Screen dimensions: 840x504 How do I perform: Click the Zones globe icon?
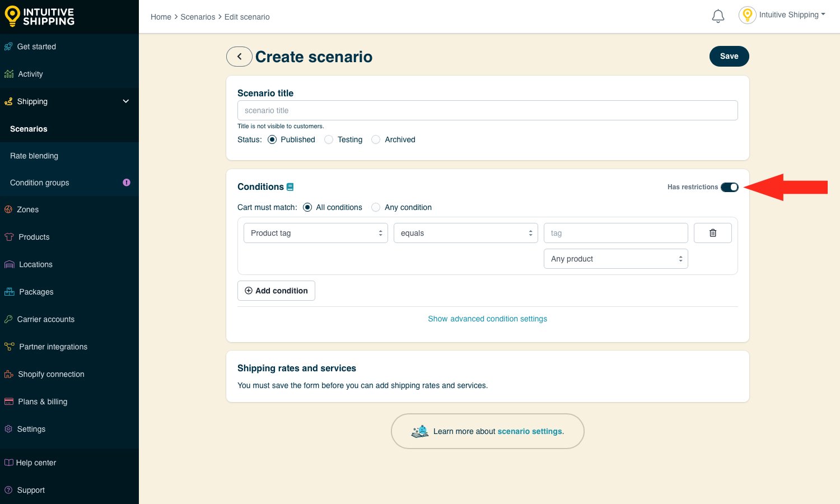8,209
